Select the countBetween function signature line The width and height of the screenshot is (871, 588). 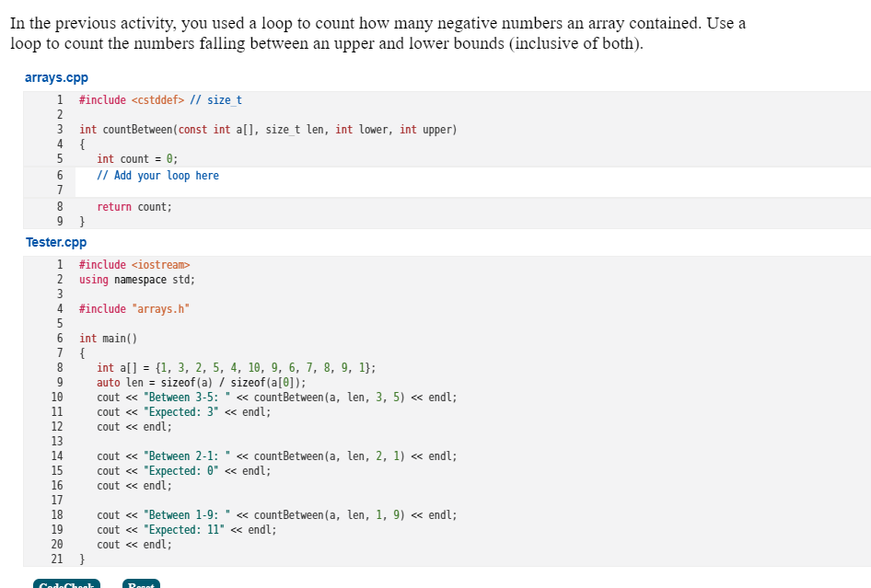point(267,130)
